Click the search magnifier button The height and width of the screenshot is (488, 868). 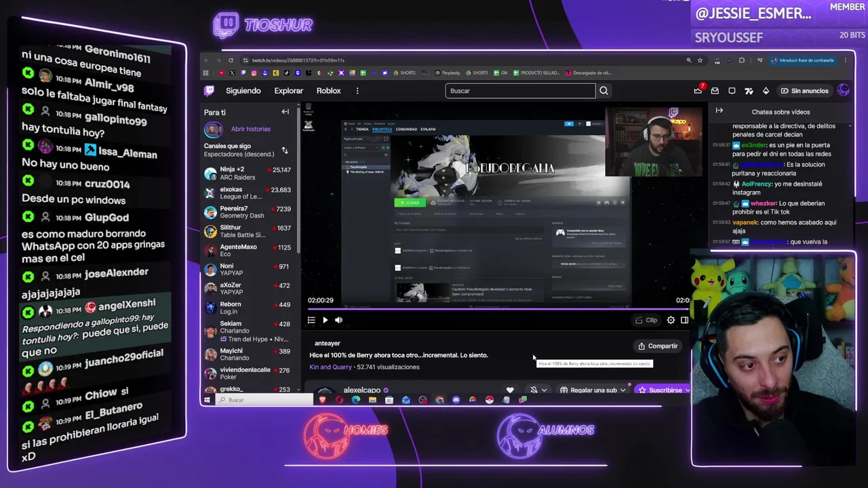pyautogui.click(x=604, y=91)
